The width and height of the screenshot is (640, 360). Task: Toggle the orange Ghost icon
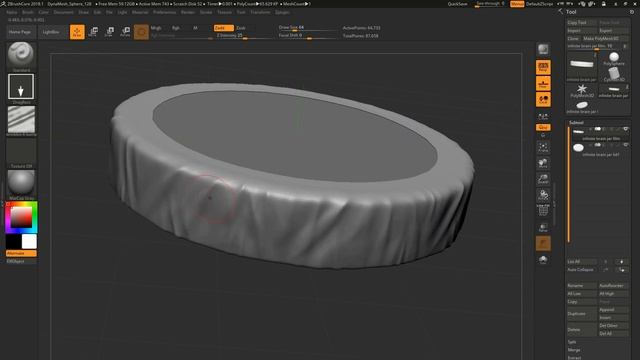point(543,244)
